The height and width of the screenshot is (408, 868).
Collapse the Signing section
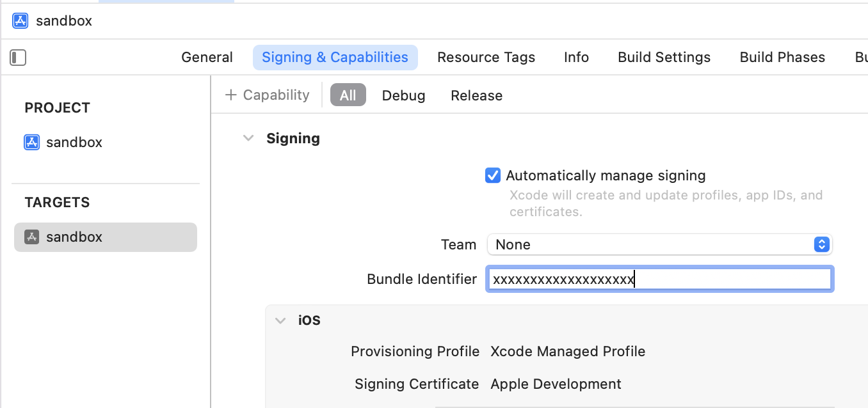tap(248, 138)
